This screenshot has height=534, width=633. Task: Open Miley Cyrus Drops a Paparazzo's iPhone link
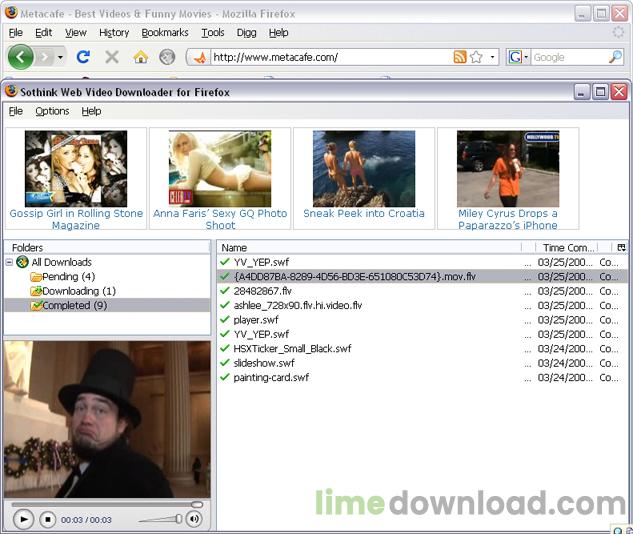click(508, 219)
